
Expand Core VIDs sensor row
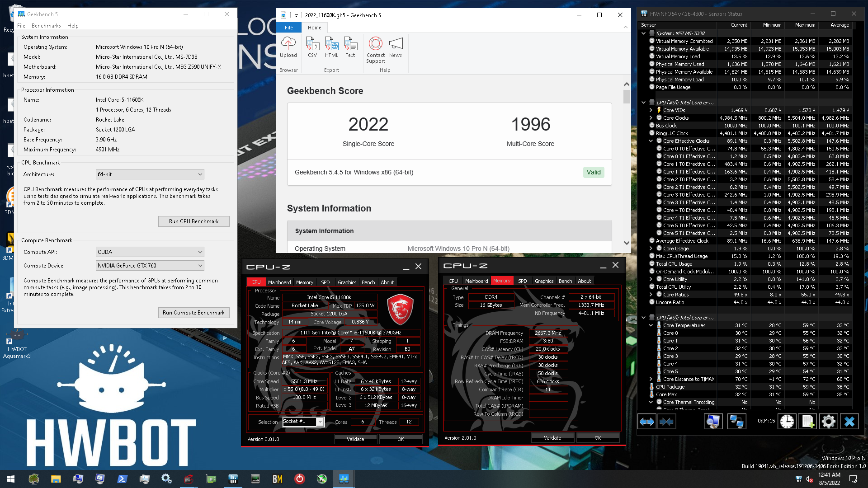tap(651, 110)
